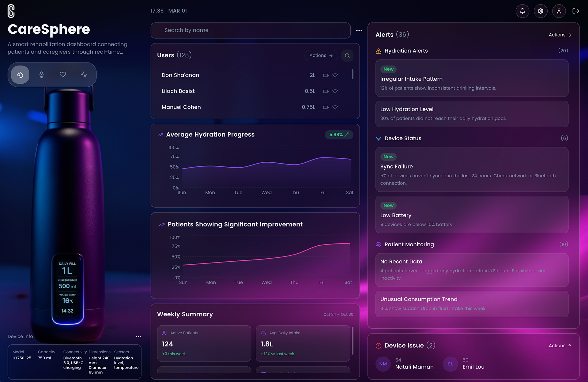Click the Search by name field
The image size is (588, 382).
251,30
